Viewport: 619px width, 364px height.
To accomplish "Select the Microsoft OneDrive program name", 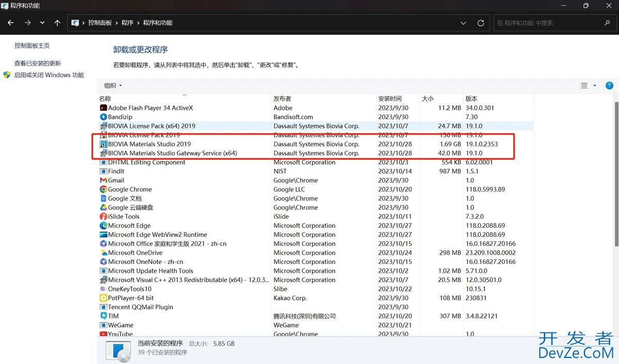I will (135, 253).
